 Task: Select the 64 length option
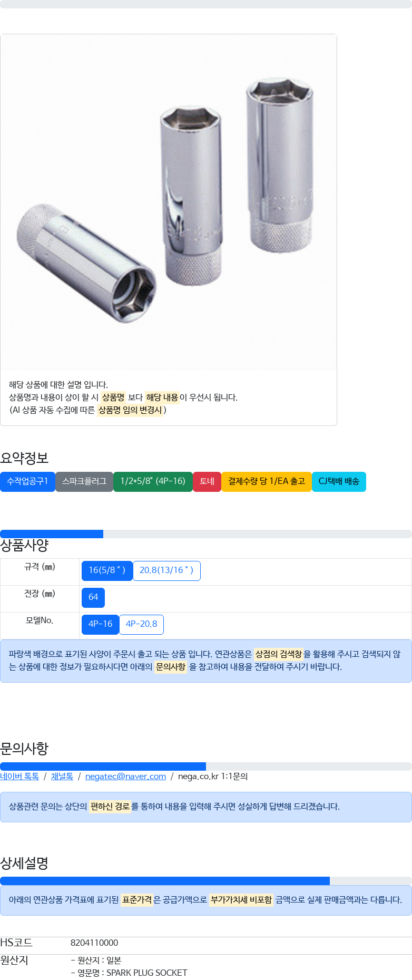coord(93,597)
